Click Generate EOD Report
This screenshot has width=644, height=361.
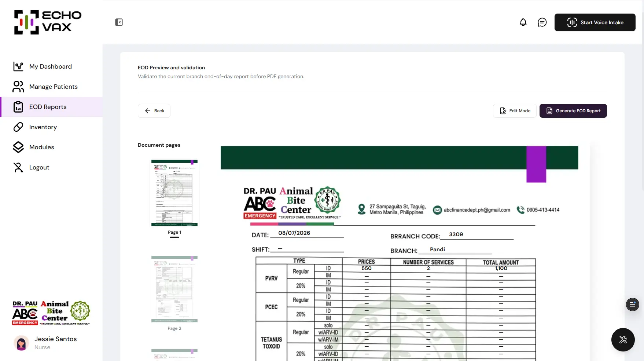click(x=573, y=111)
